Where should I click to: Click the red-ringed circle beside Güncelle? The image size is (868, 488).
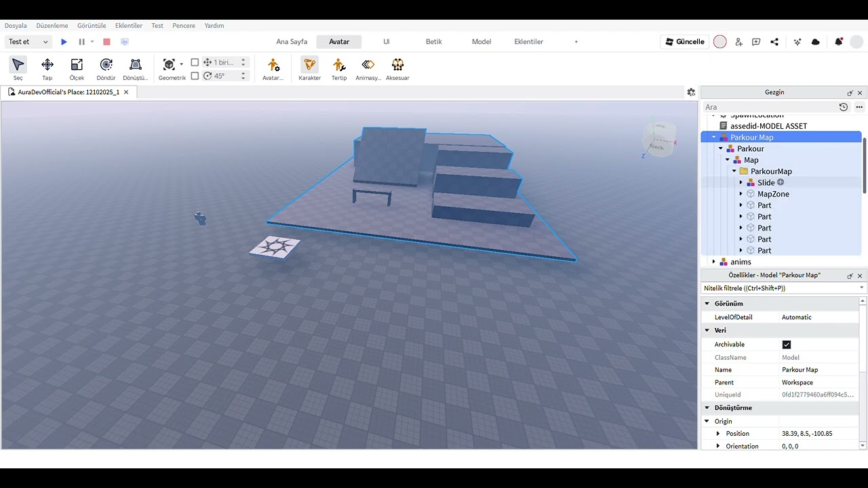tap(720, 42)
